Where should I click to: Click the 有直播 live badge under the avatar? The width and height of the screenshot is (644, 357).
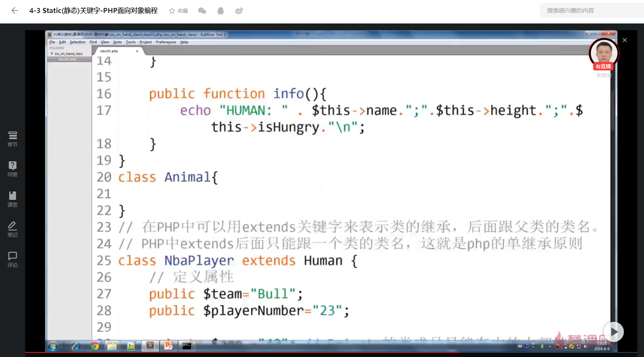(603, 66)
